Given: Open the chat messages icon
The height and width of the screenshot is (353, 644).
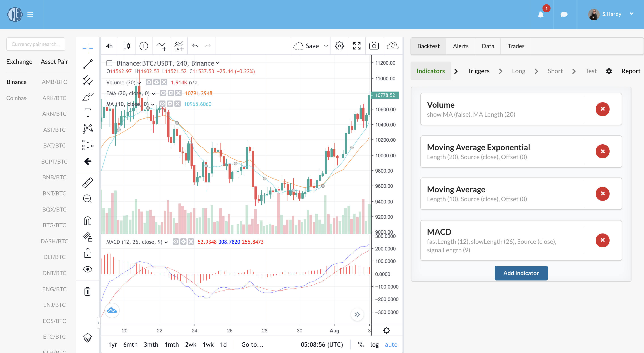Looking at the screenshot, I should [564, 15].
